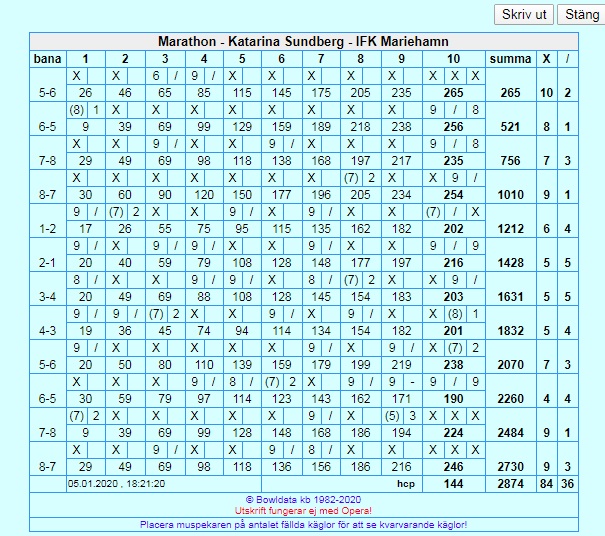Click lane label 4-3
The height and width of the screenshot is (536, 605).
tap(47, 330)
